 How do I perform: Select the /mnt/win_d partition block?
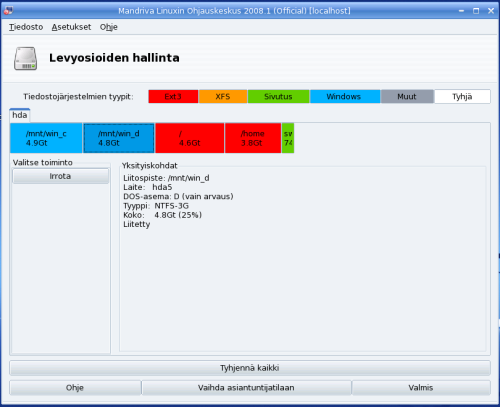pos(119,138)
